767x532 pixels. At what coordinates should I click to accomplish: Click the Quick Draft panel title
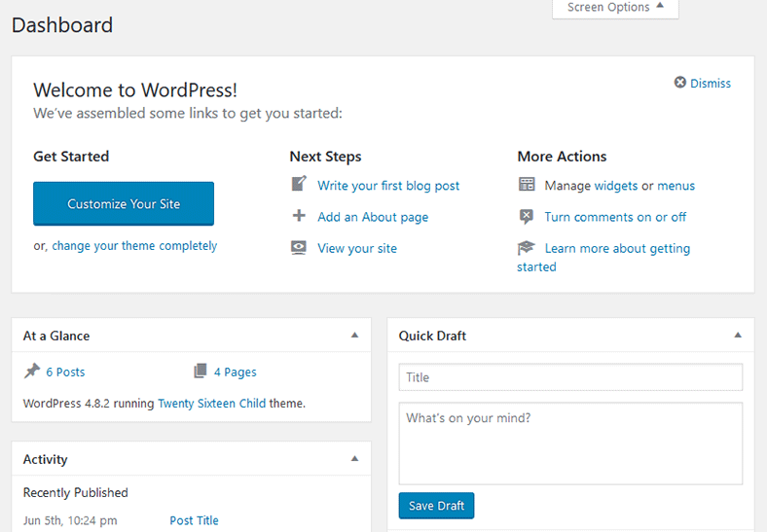[432, 336]
